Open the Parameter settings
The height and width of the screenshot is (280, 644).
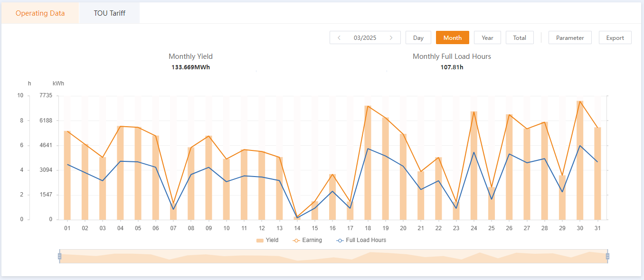(x=569, y=38)
